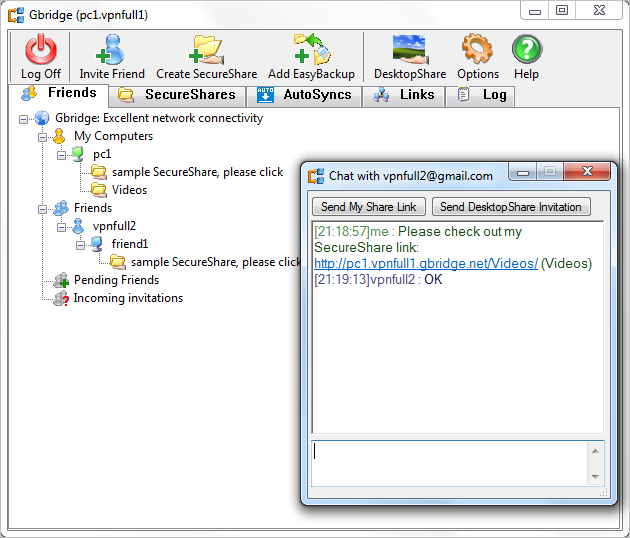Select 'Pending Friends' in the tree
The height and width of the screenshot is (538, 630).
117,280
